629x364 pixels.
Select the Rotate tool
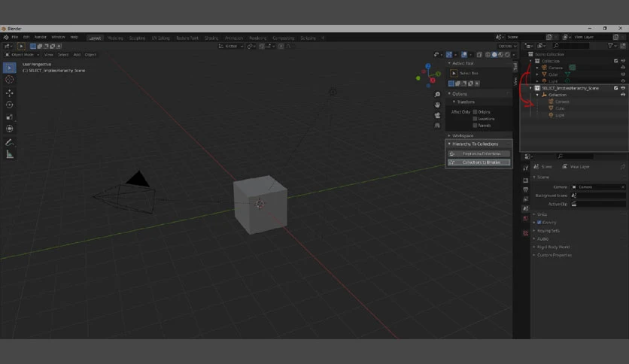10,105
